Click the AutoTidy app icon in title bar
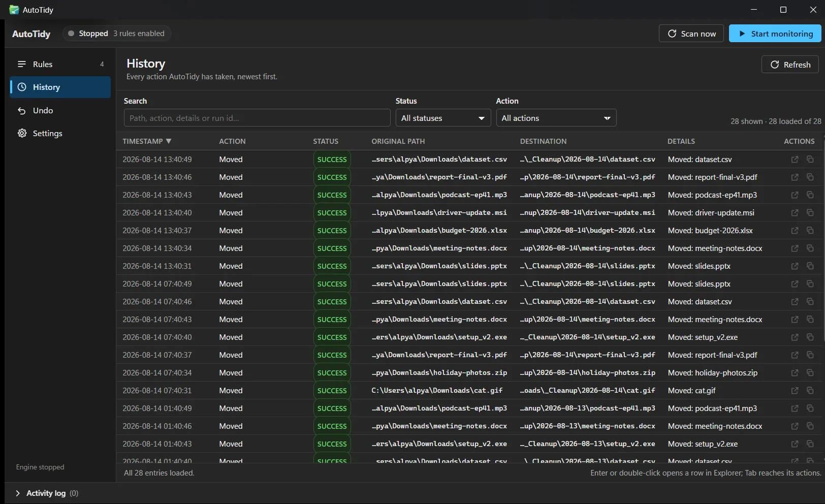 point(14,10)
